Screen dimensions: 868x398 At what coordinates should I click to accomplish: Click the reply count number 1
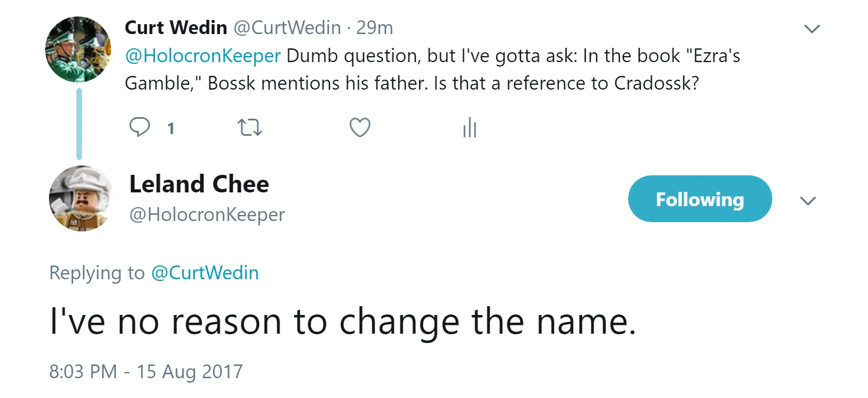click(171, 129)
